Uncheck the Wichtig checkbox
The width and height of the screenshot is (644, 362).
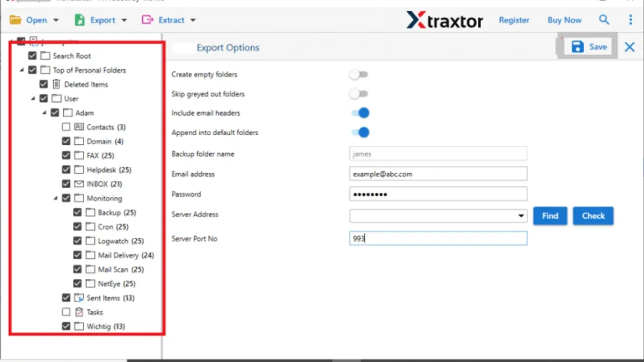pos(66,326)
